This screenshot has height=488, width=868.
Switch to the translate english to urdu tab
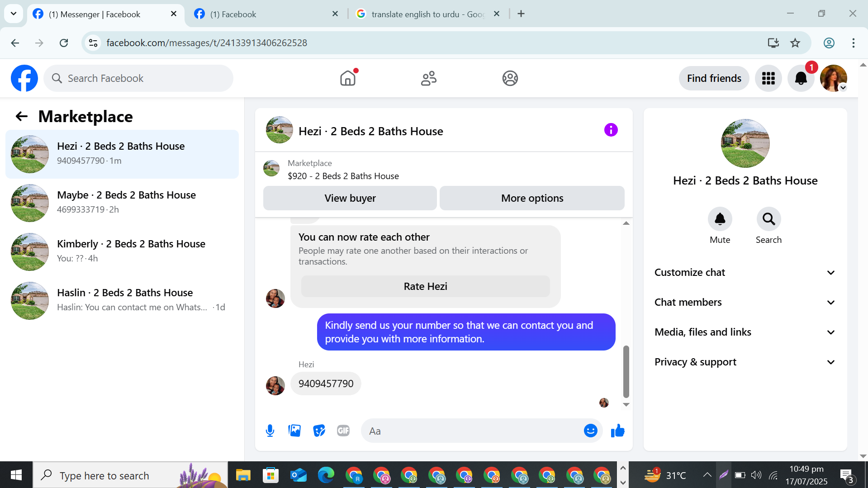click(x=428, y=14)
